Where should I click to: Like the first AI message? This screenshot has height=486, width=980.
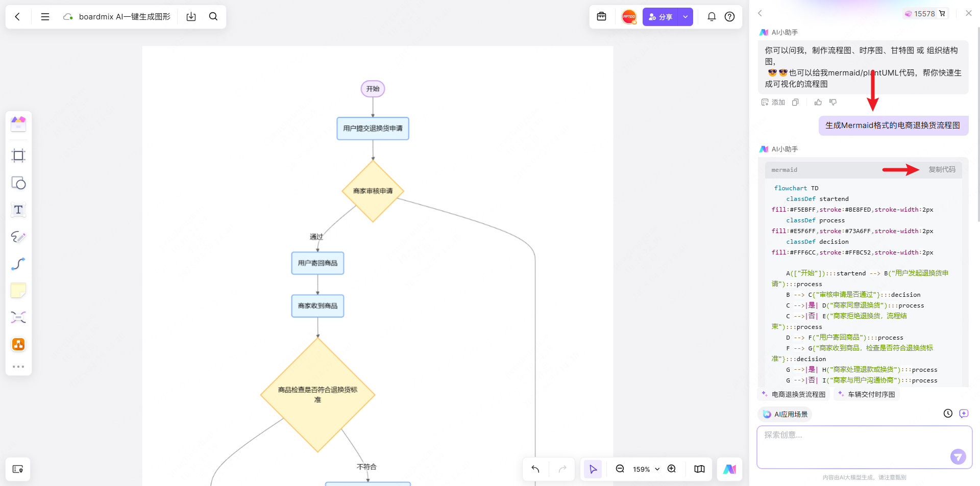(x=818, y=103)
